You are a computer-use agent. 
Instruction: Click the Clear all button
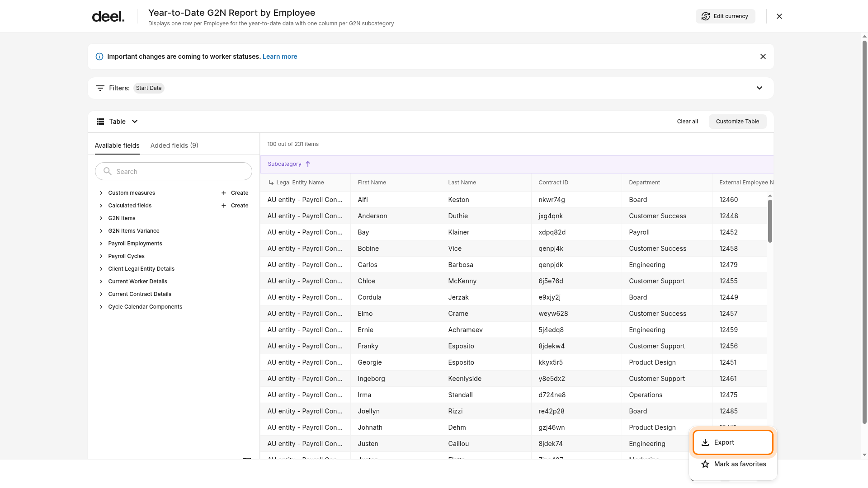click(x=688, y=122)
